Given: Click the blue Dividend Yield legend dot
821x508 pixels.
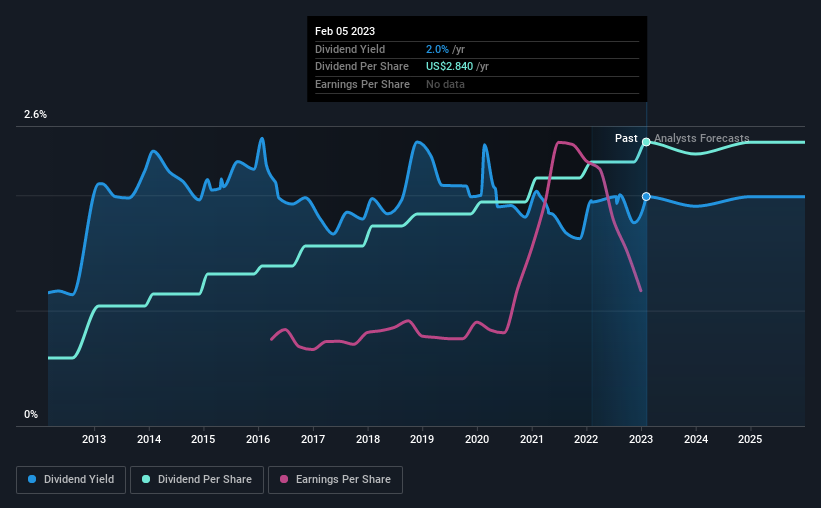Looking at the screenshot, I should pyautogui.click(x=32, y=479).
